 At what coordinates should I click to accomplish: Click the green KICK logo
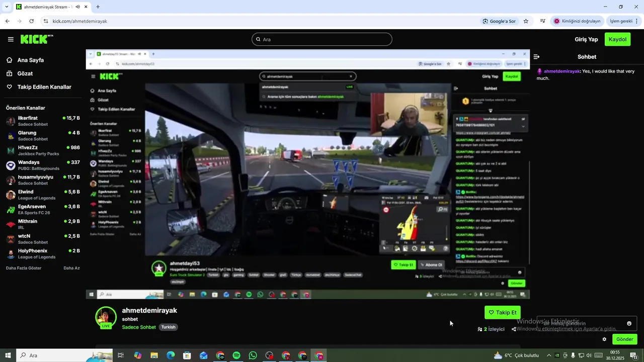37,39
